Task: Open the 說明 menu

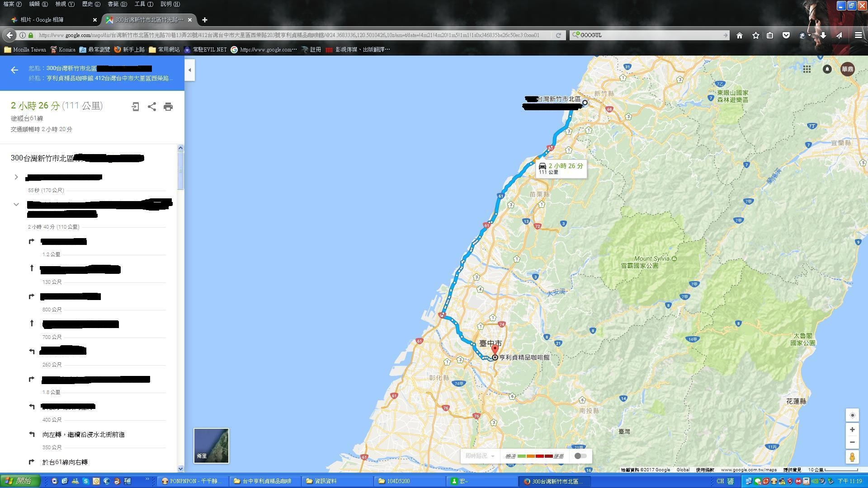Action: 170,4
